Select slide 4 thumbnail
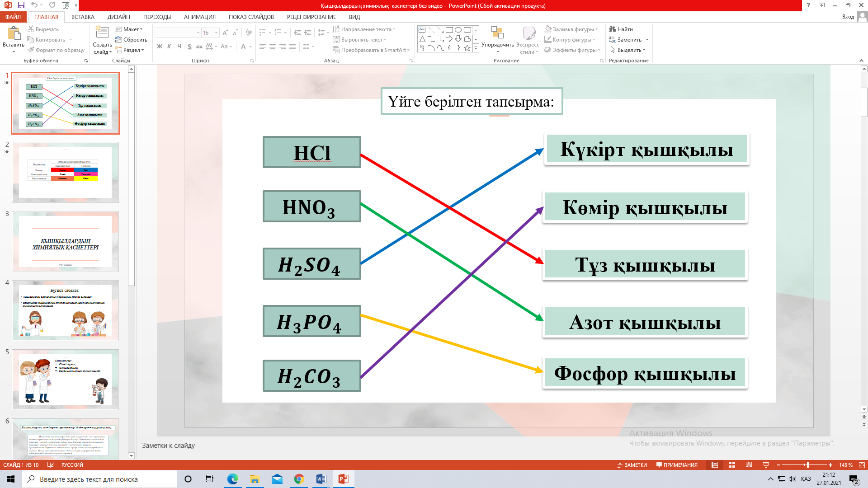868x488 pixels. (66, 310)
